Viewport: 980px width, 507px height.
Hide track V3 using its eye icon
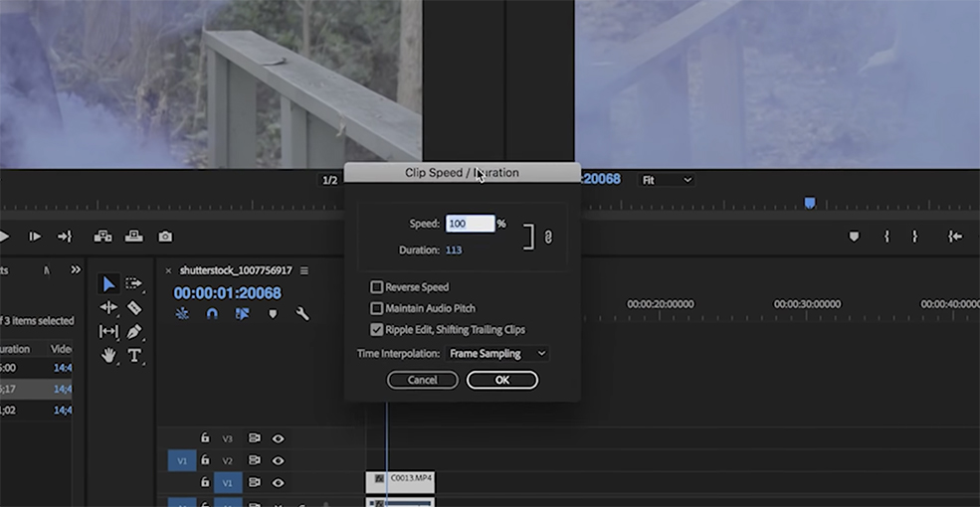coord(279,438)
